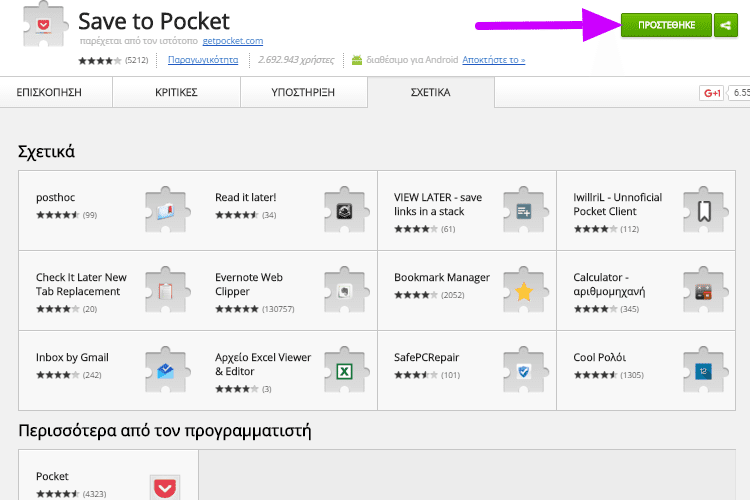Open the Cool Ρολόι title

coord(599,357)
